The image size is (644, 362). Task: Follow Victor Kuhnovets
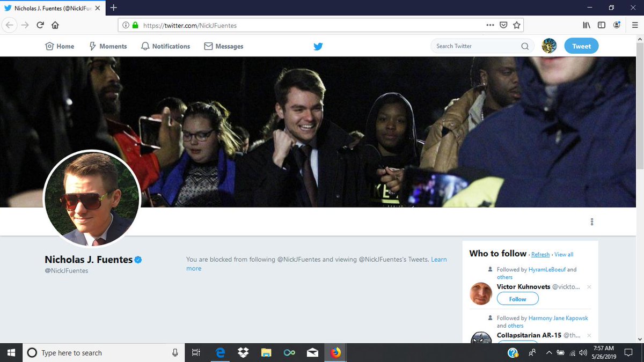pyautogui.click(x=518, y=299)
